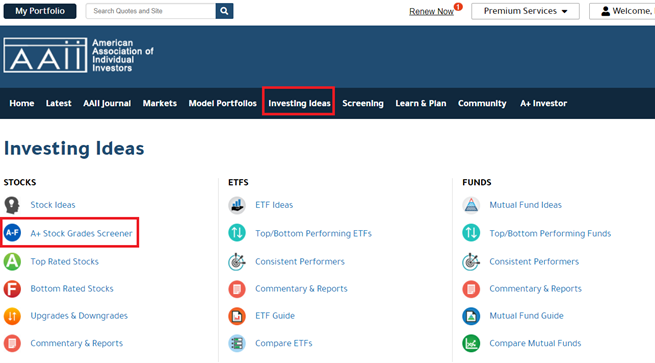This screenshot has width=655, height=363.
Task: Open the Top Rated Stocks link
Action: tap(64, 261)
